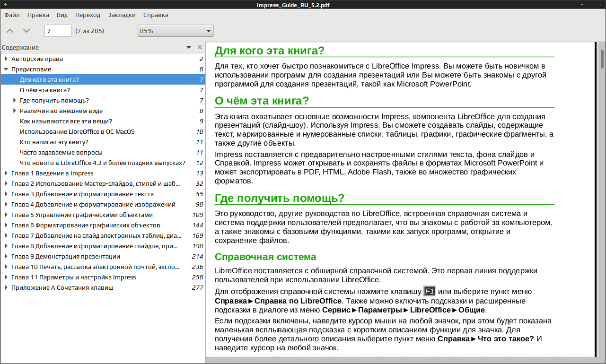Image resolution: width=606 pixels, height=364 pixels.
Task: Expand the Авторские права entry
Action: (6, 59)
